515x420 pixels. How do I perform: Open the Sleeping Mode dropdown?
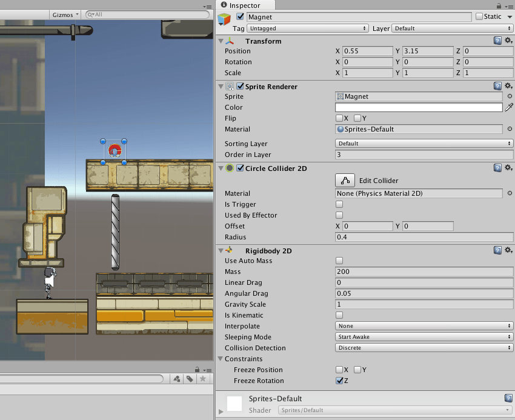pos(424,337)
